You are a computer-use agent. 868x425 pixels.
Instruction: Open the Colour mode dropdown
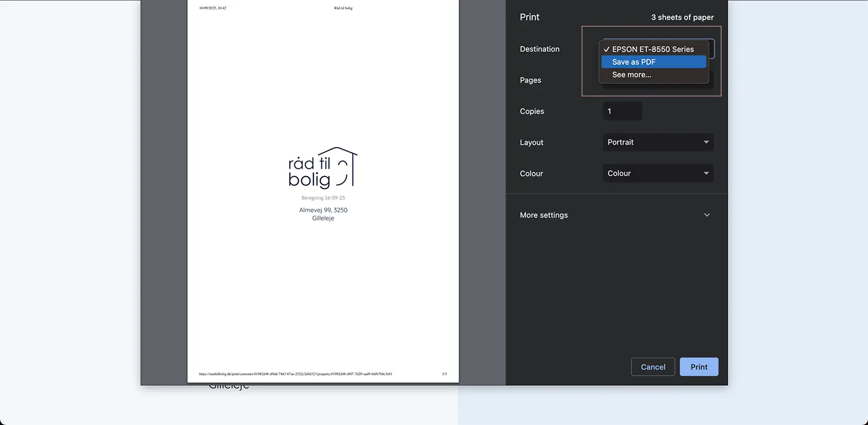658,174
